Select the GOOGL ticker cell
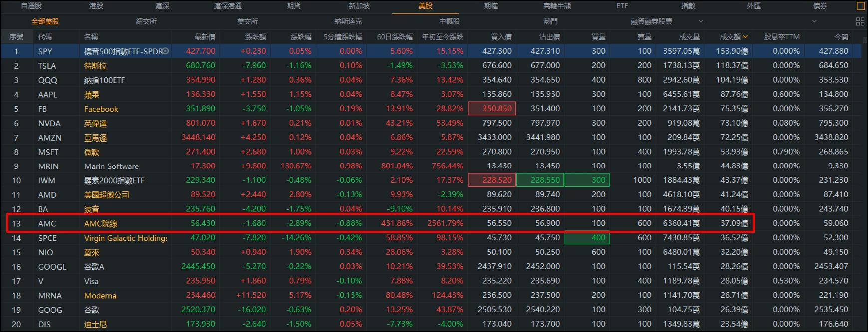The height and width of the screenshot is (332, 868). pyautogui.click(x=52, y=267)
